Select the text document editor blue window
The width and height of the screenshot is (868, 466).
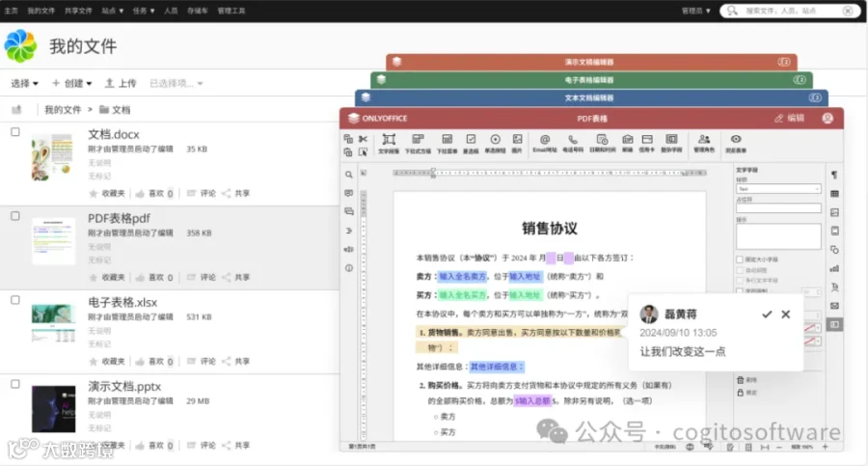coord(591,97)
